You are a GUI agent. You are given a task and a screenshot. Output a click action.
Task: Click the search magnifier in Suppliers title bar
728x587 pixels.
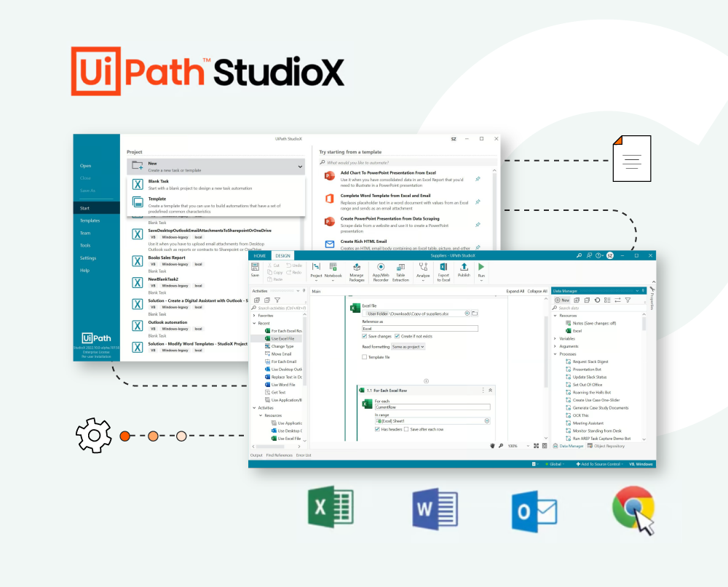(x=579, y=255)
